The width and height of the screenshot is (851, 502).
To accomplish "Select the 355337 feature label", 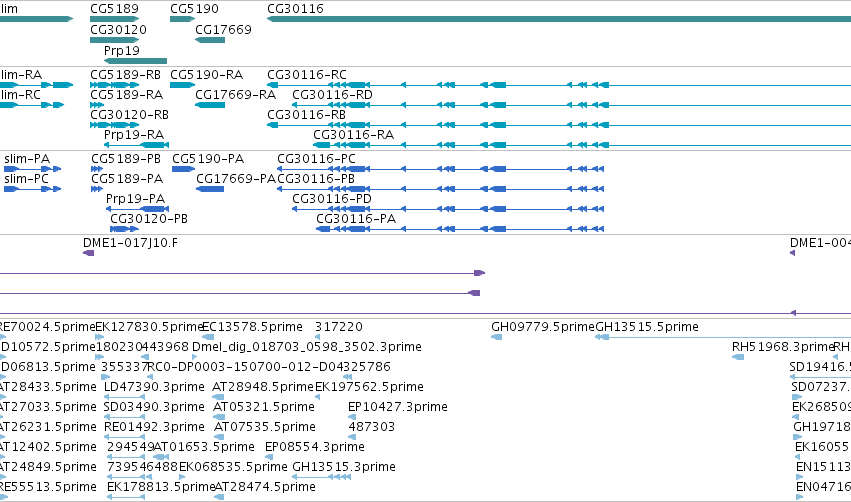I will (124, 367).
